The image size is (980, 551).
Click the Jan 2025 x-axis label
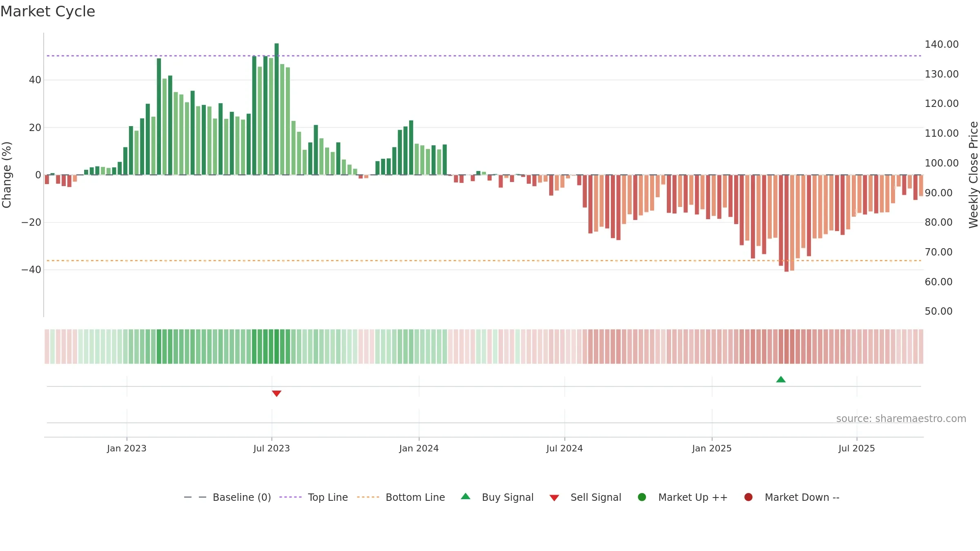click(x=712, y=448)
